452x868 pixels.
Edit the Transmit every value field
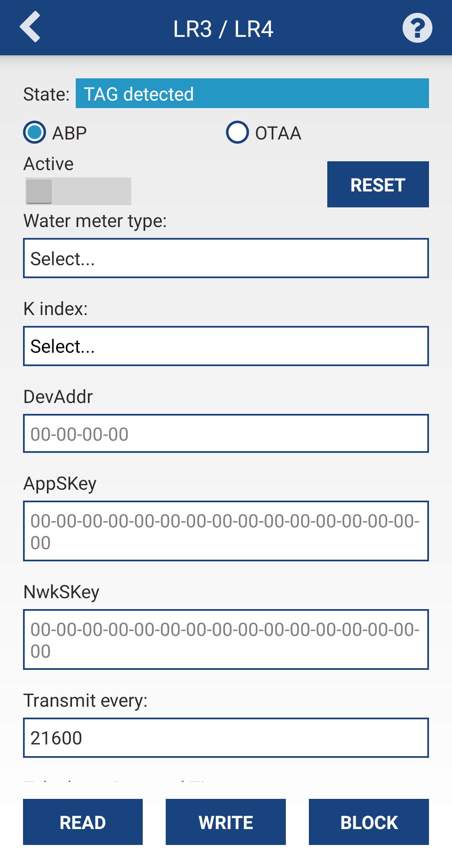pos(226,738)
